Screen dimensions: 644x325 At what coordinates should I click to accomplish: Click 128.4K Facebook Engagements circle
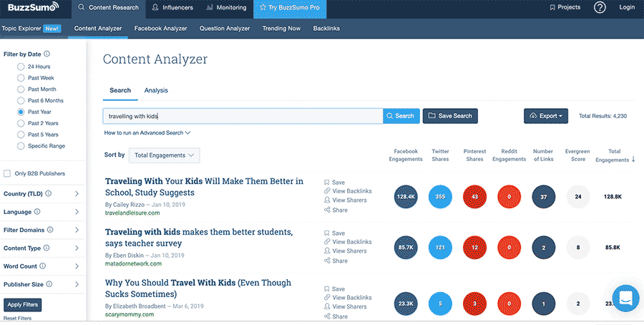coord(406,197)
